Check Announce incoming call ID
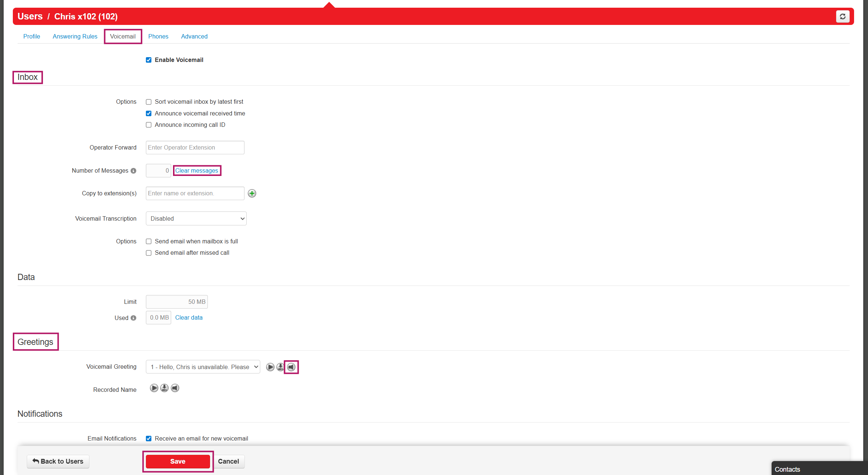 [x=148, y=125]
